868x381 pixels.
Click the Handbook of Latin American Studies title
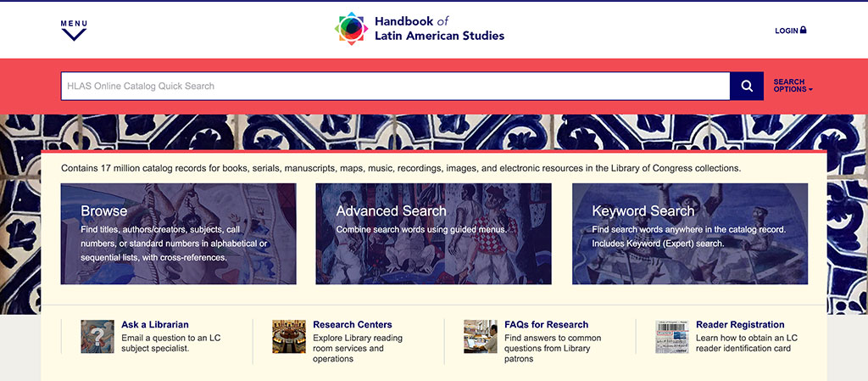tap(440, 29)
